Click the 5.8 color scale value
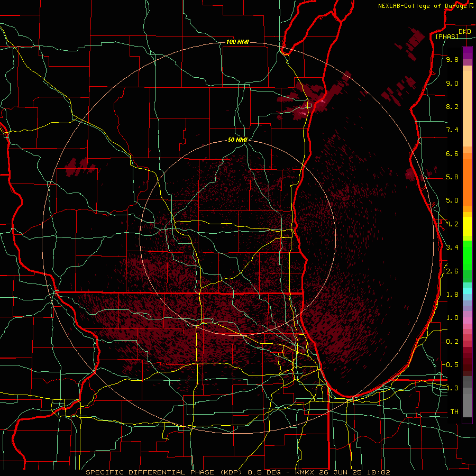The width and height of the screenshot is (476, 476). [x=452, y=177]
